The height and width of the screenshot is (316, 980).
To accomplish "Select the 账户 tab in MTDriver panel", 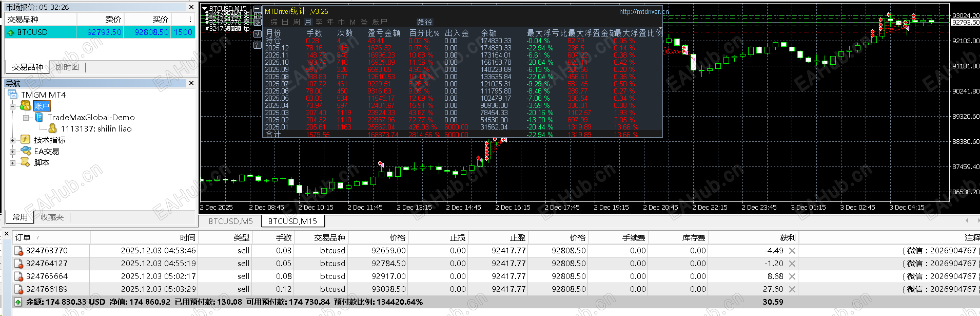I will [380, 22].
